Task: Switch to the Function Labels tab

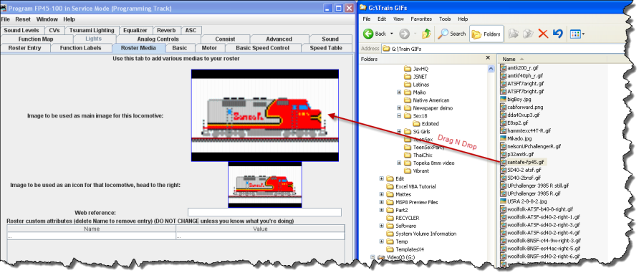Action: [80, 47]
